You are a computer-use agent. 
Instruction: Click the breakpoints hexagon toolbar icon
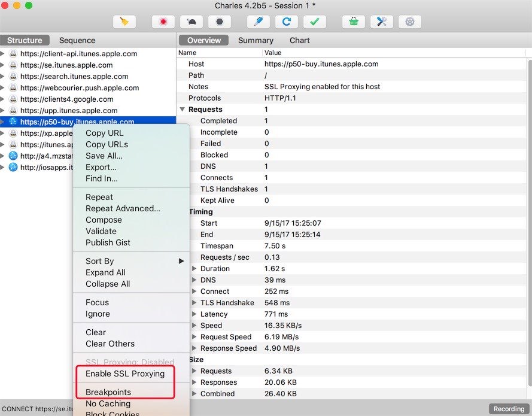coord(220,22)
